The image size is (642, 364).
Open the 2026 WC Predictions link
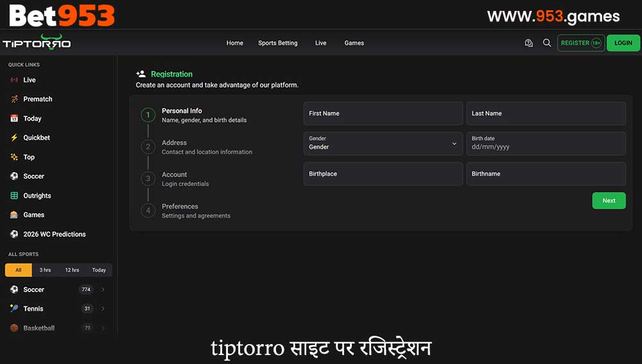click(55, 234)
